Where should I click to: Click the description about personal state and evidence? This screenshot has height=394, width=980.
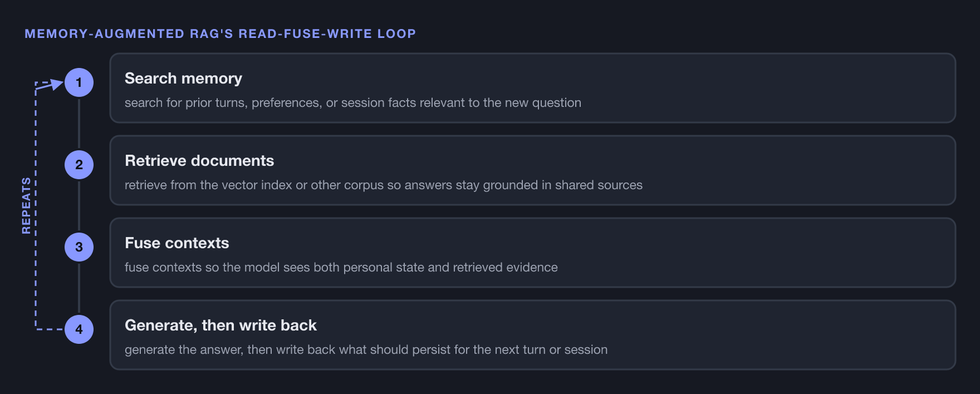[341, 267]
